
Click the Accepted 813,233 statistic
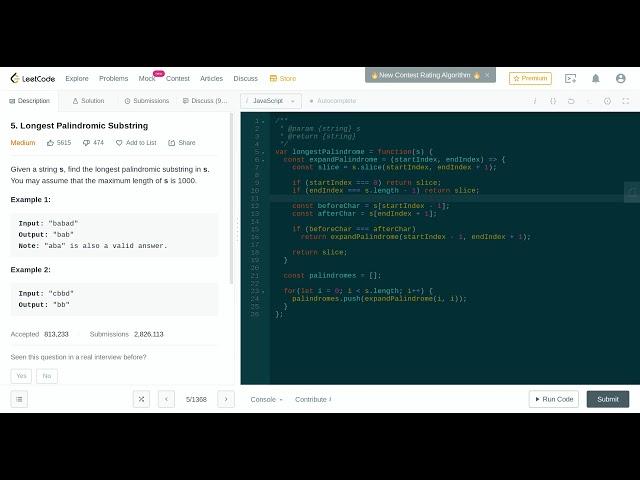click(x=40, y=334)
